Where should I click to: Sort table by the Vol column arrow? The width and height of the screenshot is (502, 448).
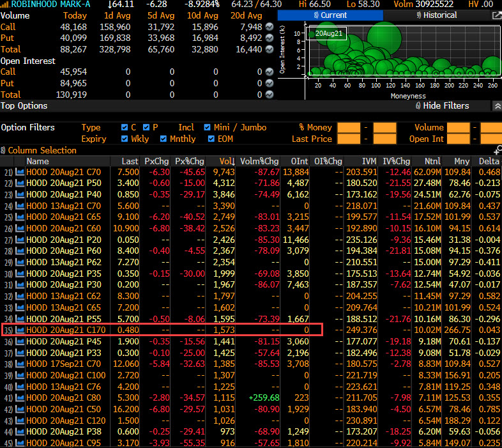pyautogui.click(x=233, y=162)
